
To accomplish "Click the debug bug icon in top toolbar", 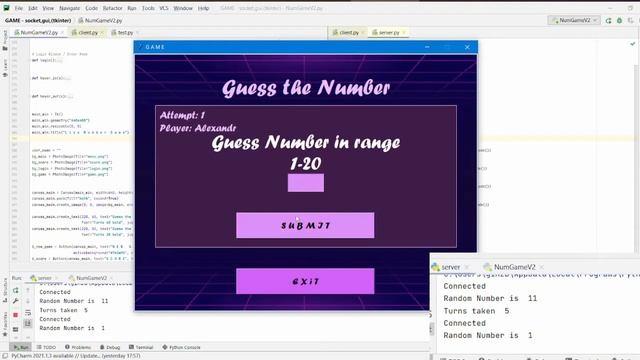I will pos(619,20).
